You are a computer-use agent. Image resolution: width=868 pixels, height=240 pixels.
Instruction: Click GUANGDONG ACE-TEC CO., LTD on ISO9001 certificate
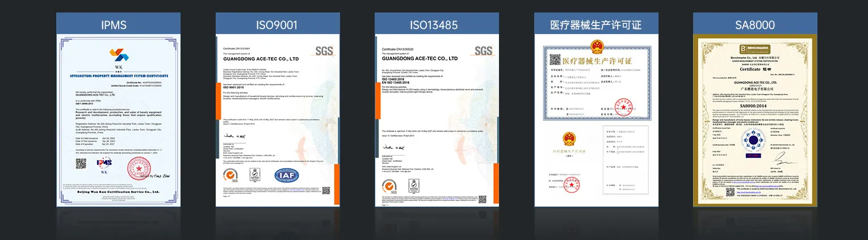coord(261,58)
